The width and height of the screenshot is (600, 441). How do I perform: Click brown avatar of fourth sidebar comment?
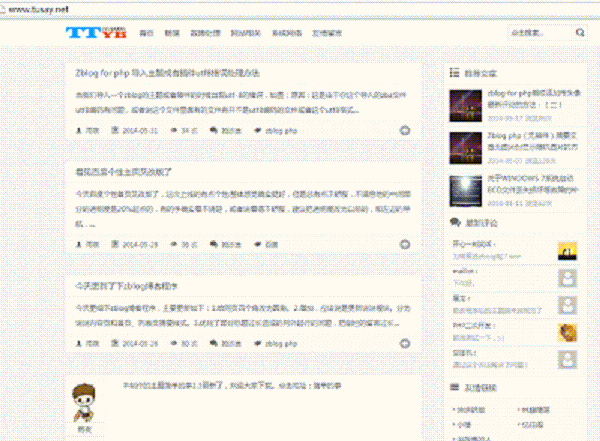567,333
